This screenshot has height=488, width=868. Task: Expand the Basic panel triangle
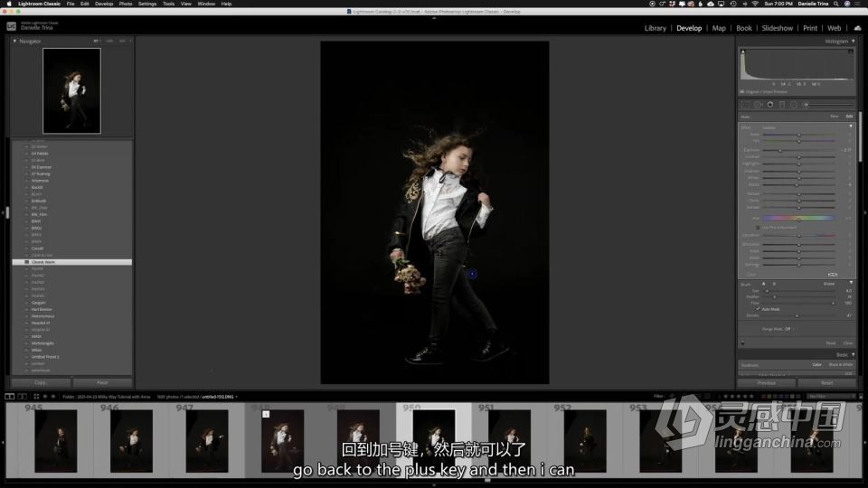pos(853,354)
